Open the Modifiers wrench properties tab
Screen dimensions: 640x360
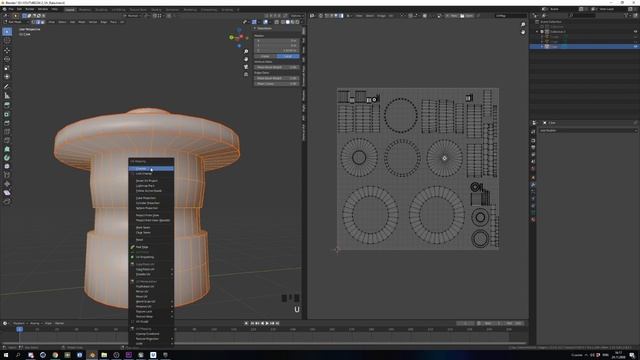point(533,185)
